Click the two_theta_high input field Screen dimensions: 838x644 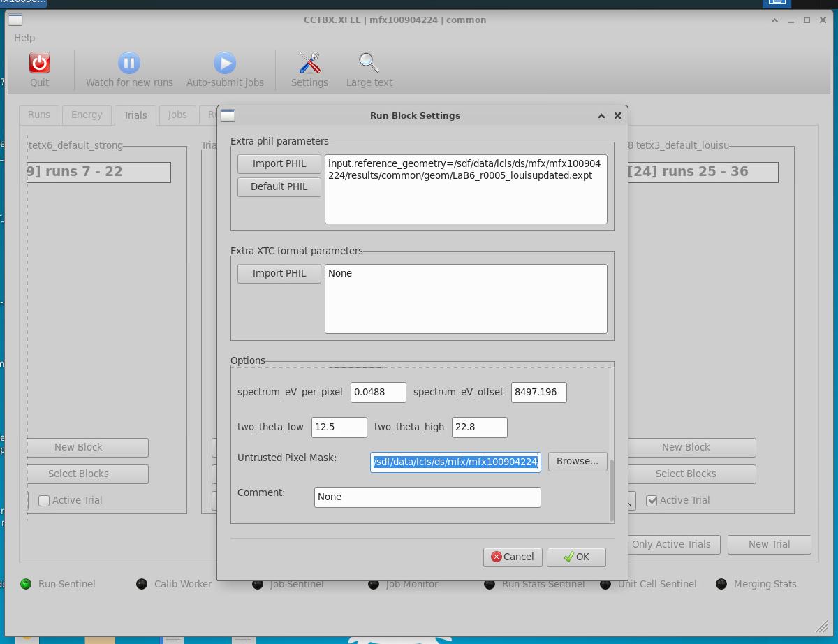pyautogui.click(x=480, y=427)
